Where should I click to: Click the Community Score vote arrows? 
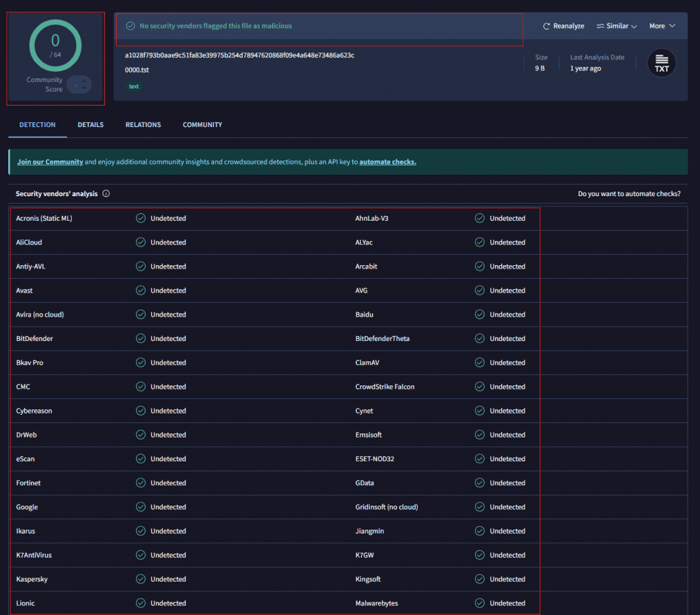pyautogui.click(x=79, y=85)
